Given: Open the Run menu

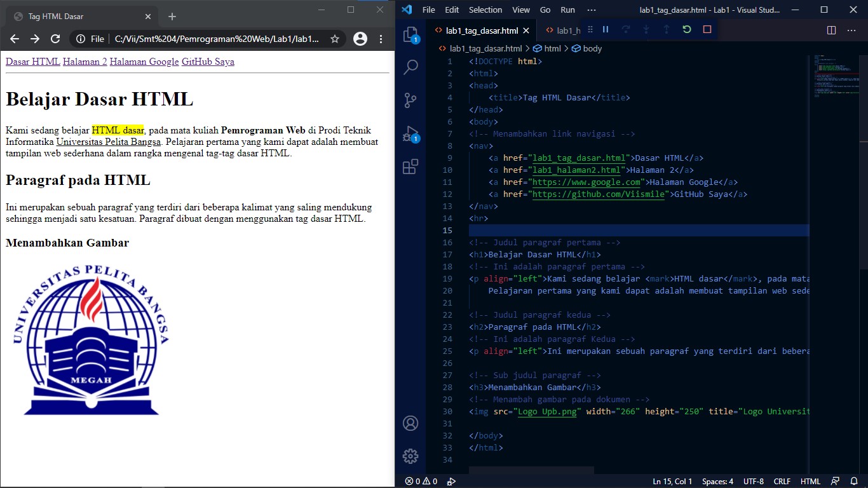Looking at the screenshot, I should 567,10.
